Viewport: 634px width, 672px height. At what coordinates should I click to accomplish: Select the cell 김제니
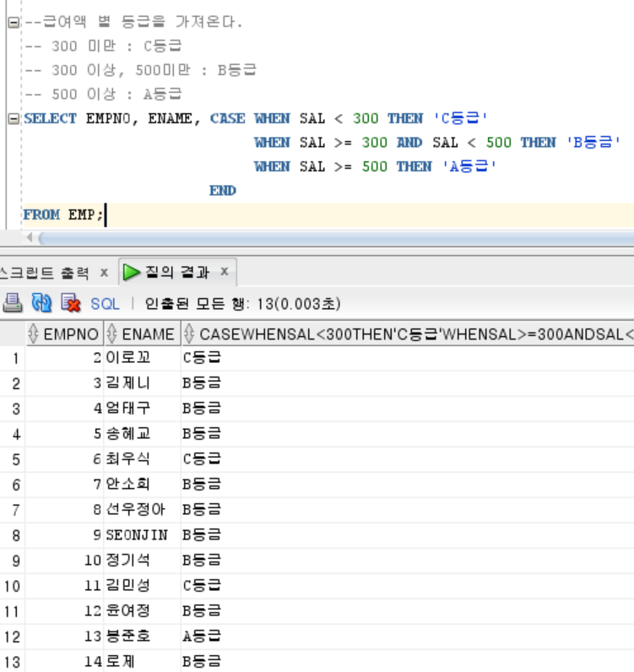143,383
